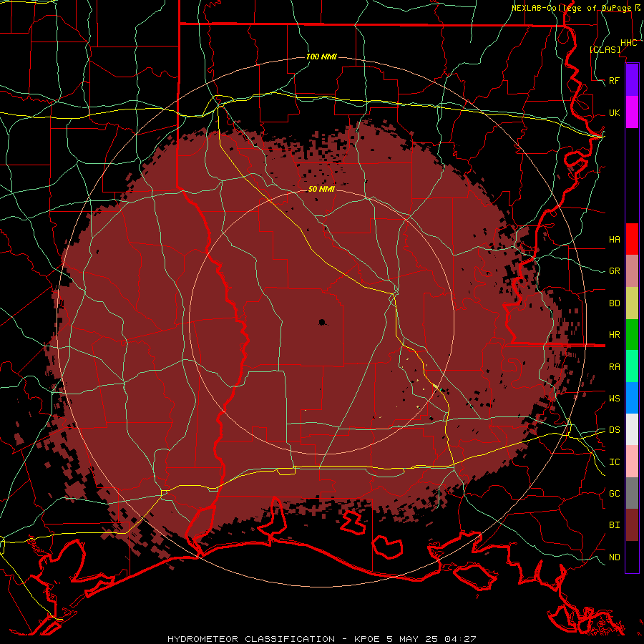This screenshot has height=644, width=644.
Task: Click the HR legend label
Action: (x=614, y=335)
